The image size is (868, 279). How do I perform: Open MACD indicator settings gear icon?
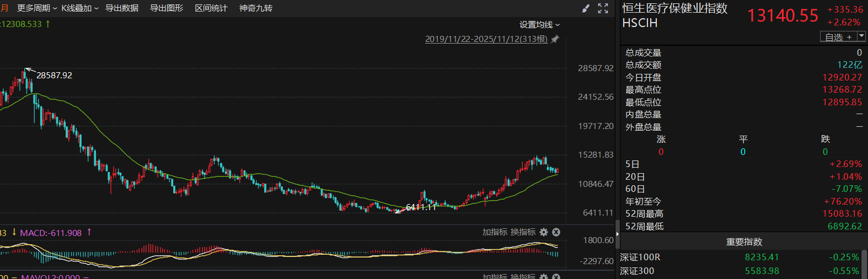coord(544,232)
